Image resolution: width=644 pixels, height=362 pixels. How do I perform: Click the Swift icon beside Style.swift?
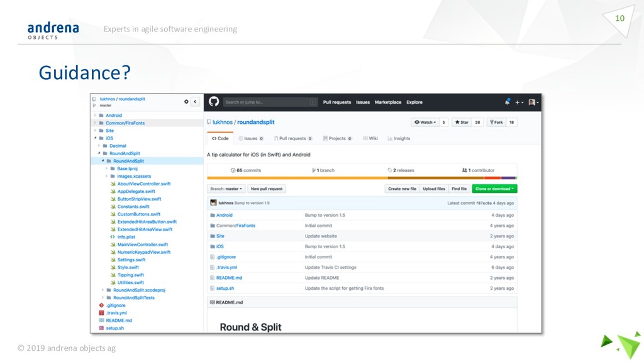[x=113, y=267]
